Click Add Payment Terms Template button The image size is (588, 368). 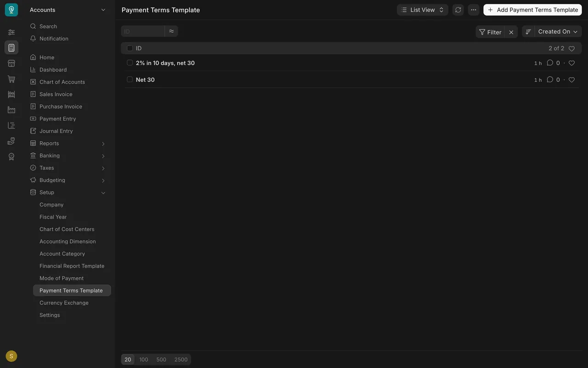click(x=533, y=10)
